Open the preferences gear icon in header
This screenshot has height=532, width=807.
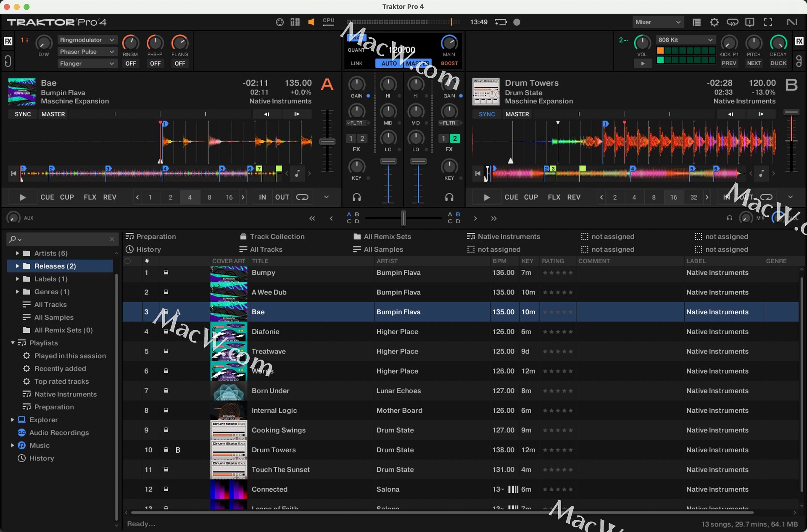click(x=714, y=22)
